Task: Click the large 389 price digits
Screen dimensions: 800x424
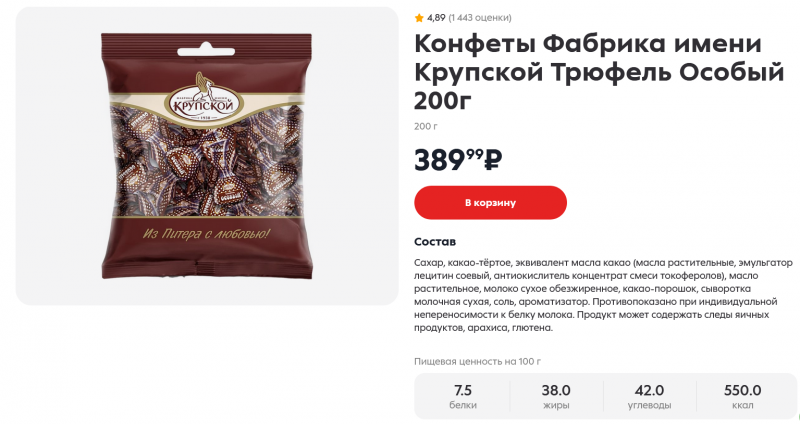Action: pyautogui.click(x=439, y=160)
